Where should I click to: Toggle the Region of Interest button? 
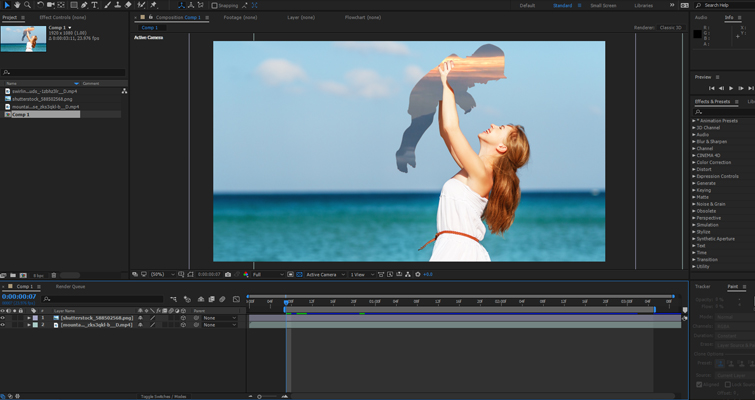[x=290, y=274]
